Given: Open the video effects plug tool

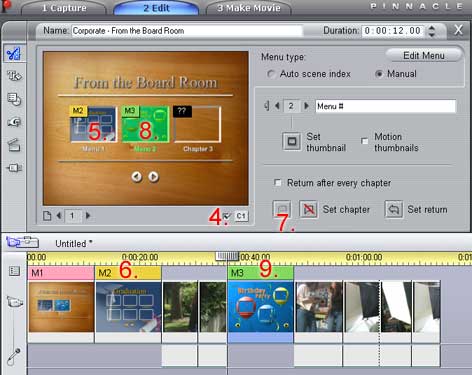Looking at the screenshot, I should pos(14,168).
